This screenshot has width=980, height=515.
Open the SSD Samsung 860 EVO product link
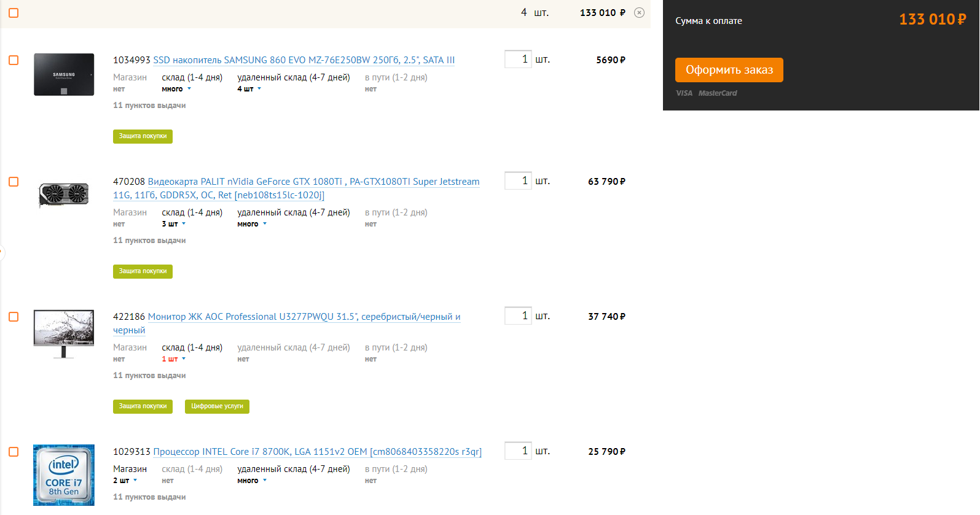304,60
